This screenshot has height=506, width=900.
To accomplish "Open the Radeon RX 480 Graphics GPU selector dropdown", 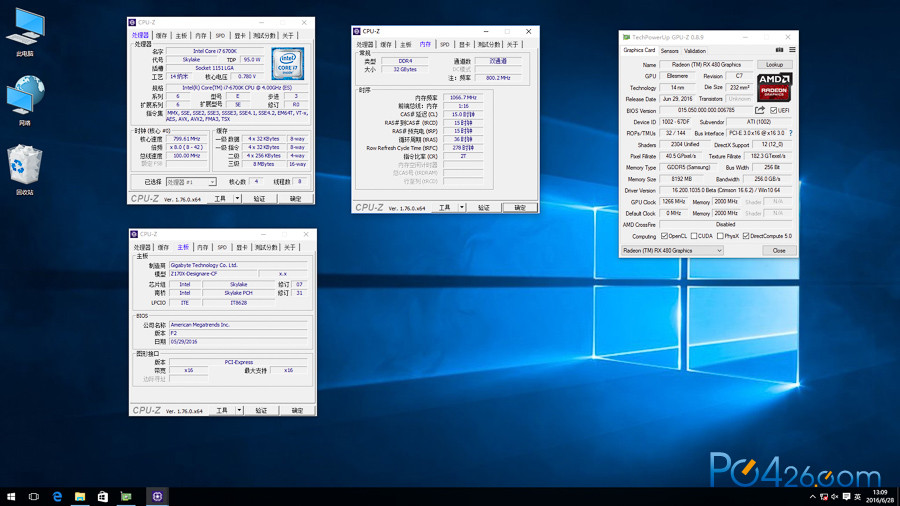I will click(672, 251).
